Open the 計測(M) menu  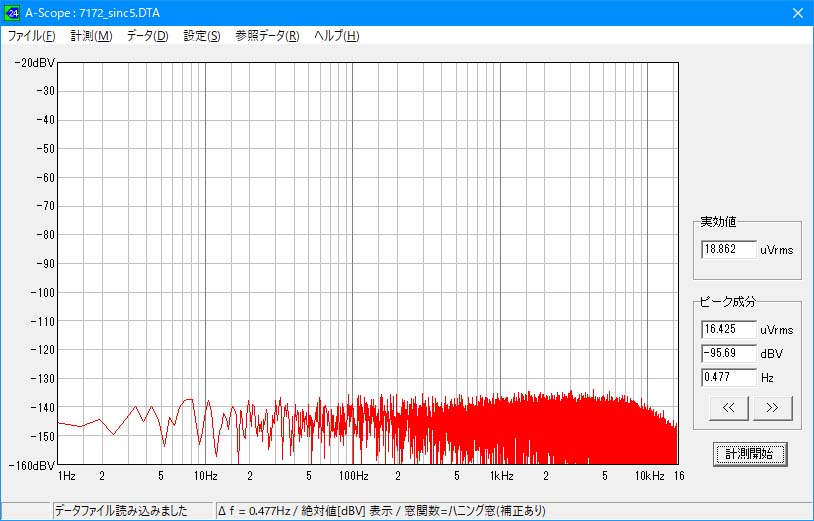click(x=91, y=36)
